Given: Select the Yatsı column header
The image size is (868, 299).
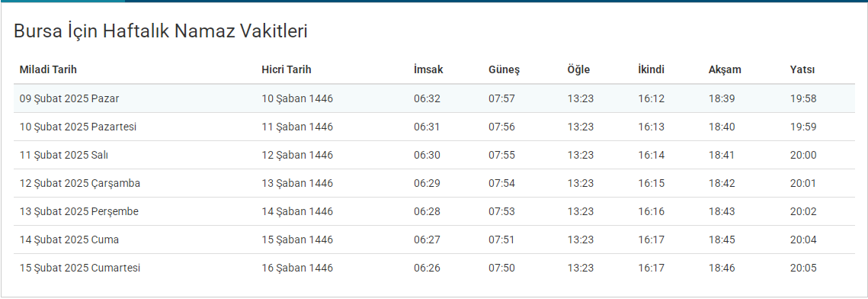Looking at the screenshot, I should (802, 69).
